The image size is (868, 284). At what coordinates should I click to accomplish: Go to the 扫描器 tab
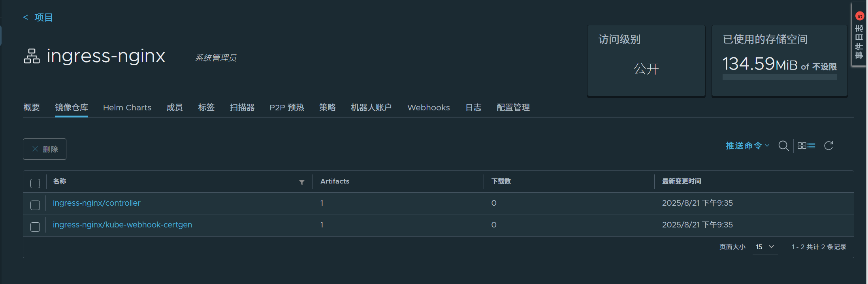[x=242, y=108]
